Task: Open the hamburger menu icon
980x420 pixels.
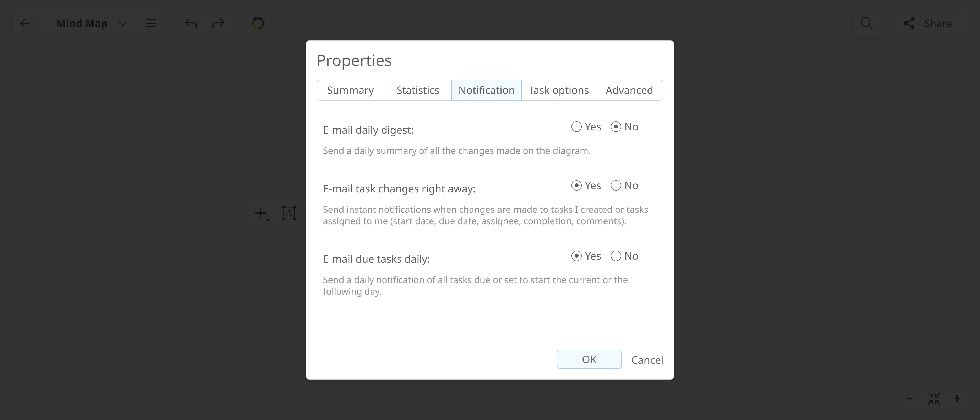Action: pos(151,24)
